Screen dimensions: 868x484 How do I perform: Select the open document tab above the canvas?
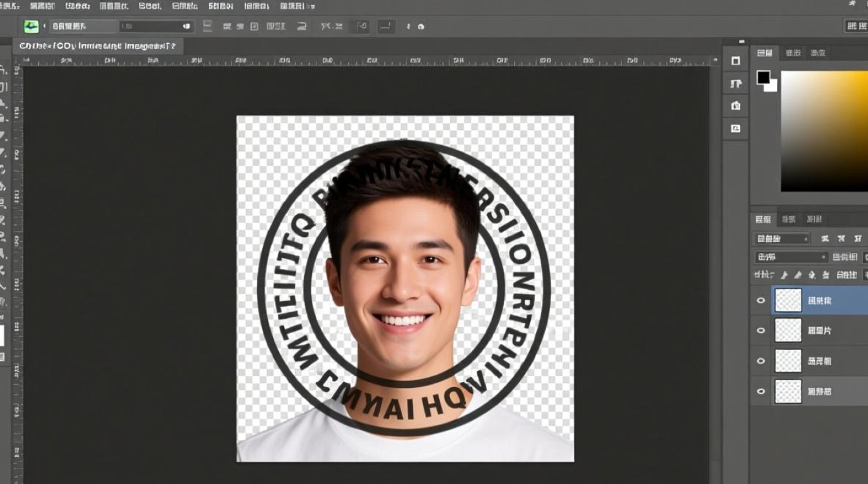click(x=97, y=46)
